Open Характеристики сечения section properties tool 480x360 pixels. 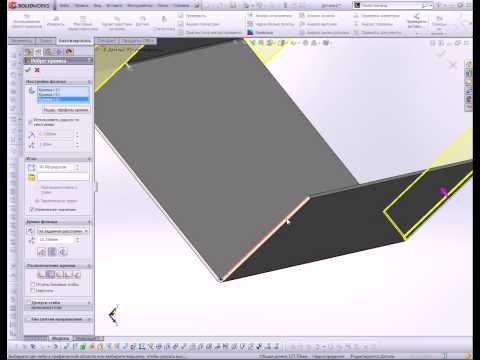[117, 23]
